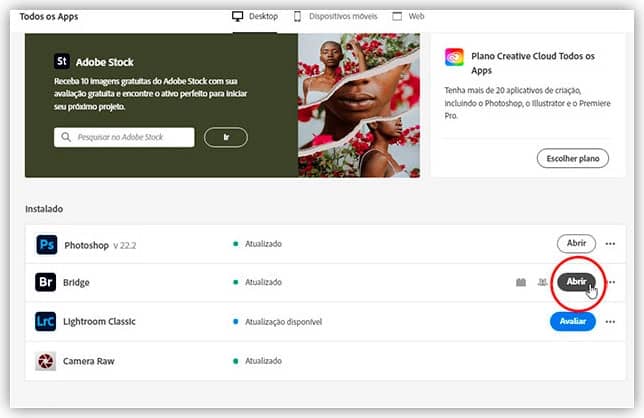
Task: Switch to the Web tab
Action: point(409,16)
